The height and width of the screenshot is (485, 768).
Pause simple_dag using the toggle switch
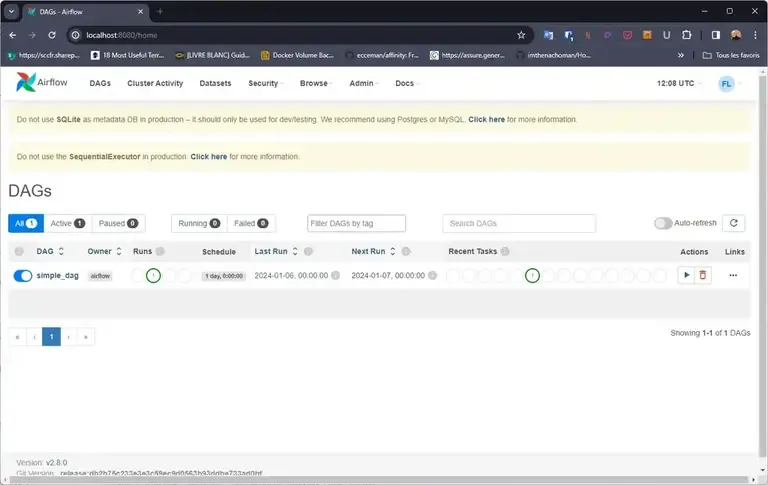(23, 276)
